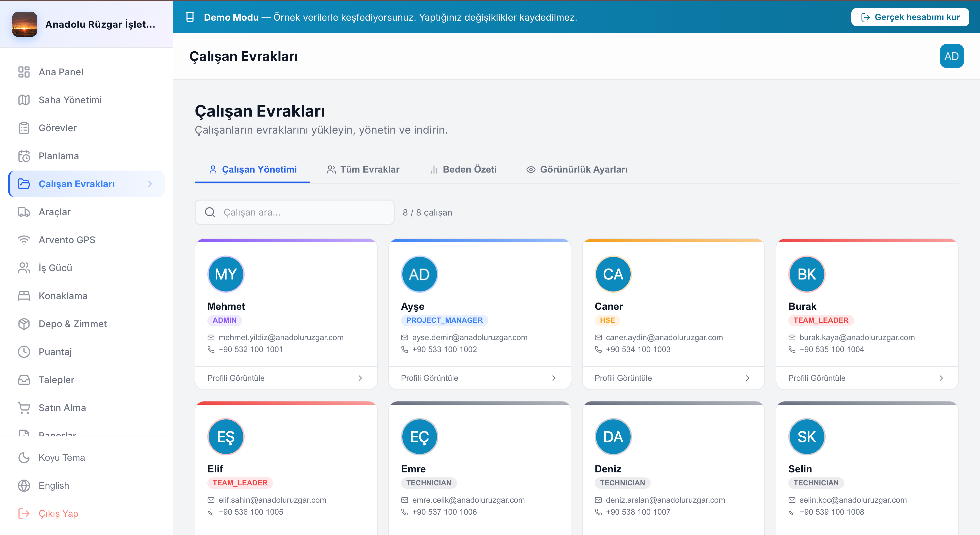980x535 pixels.
Task: Expand Çalışan Evrakları sidebar chevron
Action: [x=150, y=184]
